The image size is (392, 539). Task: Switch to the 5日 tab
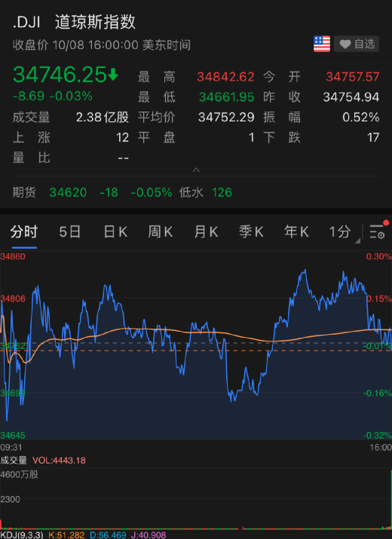[x=70, y=232]
